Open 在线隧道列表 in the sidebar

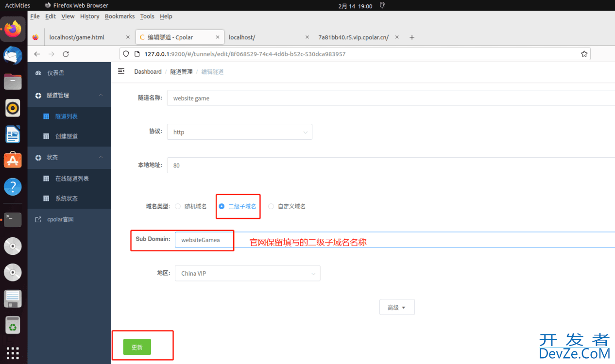point(69,179)
